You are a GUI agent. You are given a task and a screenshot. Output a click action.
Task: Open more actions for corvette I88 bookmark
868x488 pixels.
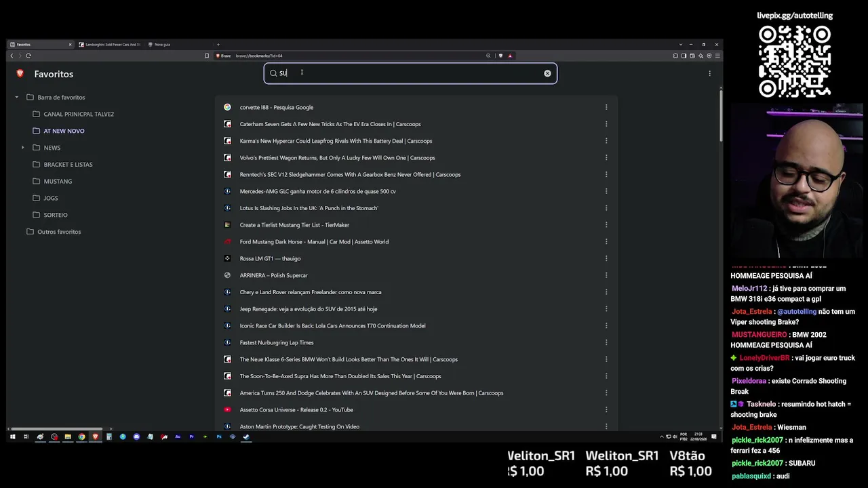click(x=606, y=107)
